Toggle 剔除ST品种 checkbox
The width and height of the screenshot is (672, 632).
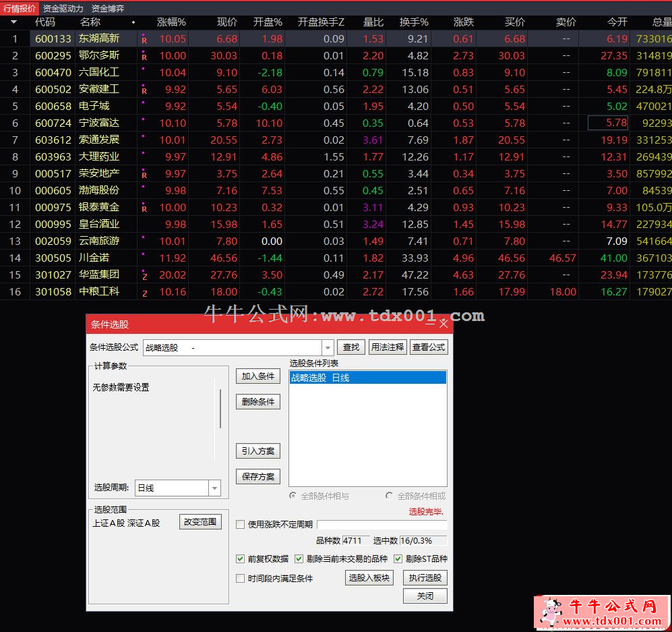coord(398,558)
